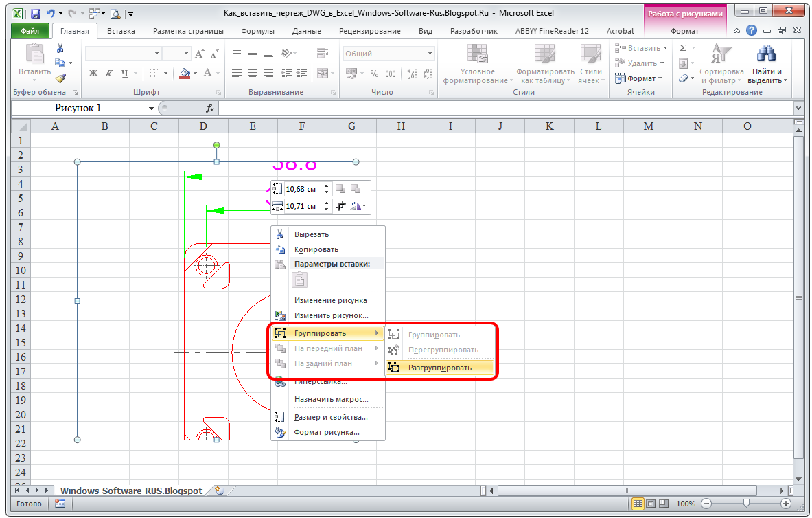The width and height of the screenshot is (812, 518).
Task: Open rotate options in mini toolbar
Action: coord(358,206)
